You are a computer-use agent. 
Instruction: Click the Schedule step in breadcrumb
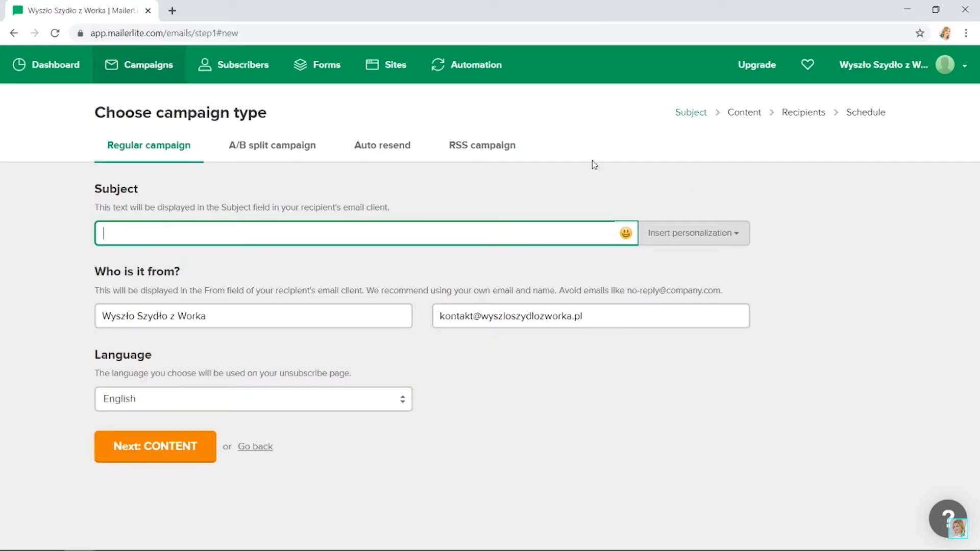[865, 112]
